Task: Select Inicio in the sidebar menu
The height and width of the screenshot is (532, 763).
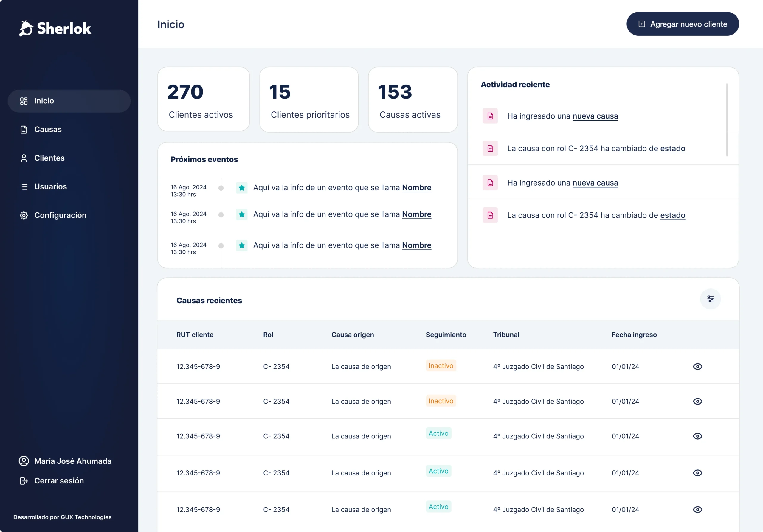Action: 44,101
